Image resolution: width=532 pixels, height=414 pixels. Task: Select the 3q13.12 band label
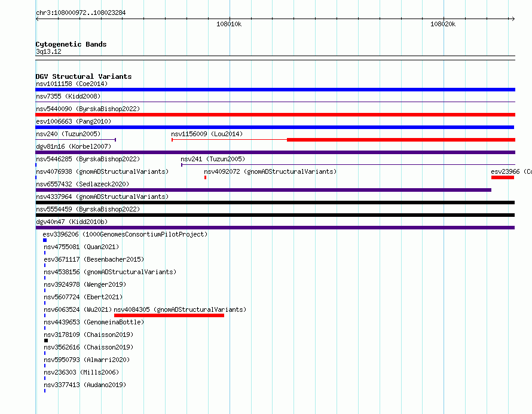coord(48,51)
